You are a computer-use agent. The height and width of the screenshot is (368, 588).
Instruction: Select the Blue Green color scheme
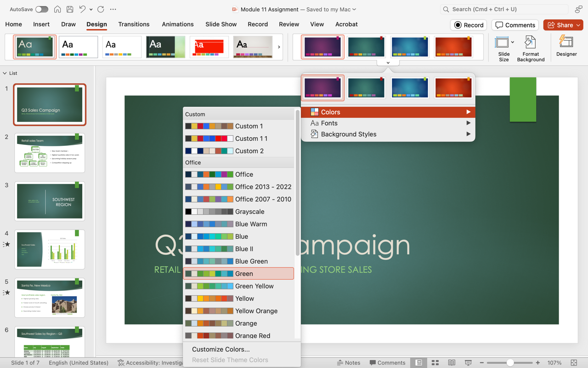pos(239,261)
